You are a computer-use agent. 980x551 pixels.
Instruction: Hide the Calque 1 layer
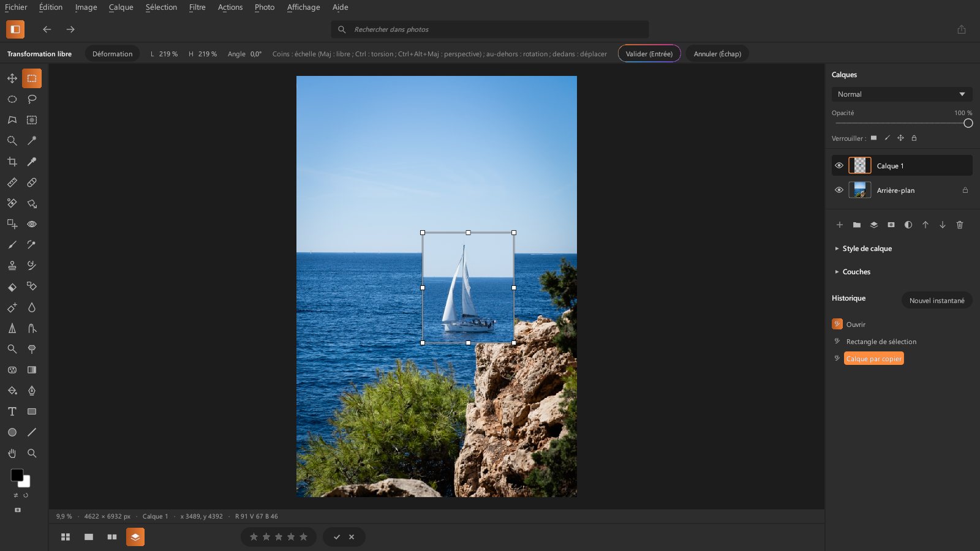(x=839, y=165)
